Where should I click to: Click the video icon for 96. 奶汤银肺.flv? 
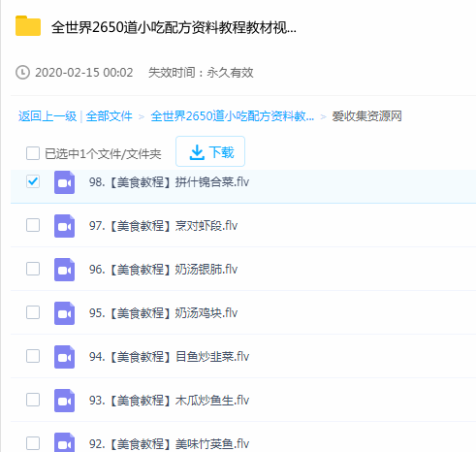[x=64, y=270]
